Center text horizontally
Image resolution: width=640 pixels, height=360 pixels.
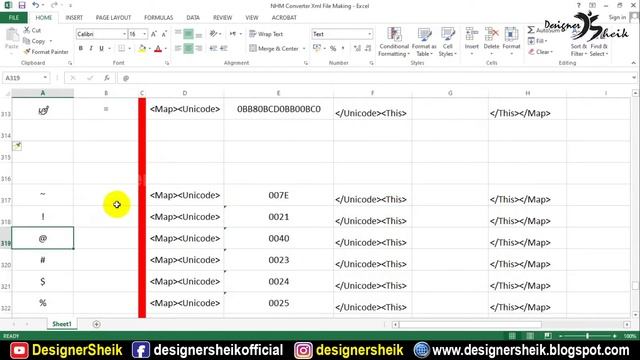pos(188,49)
